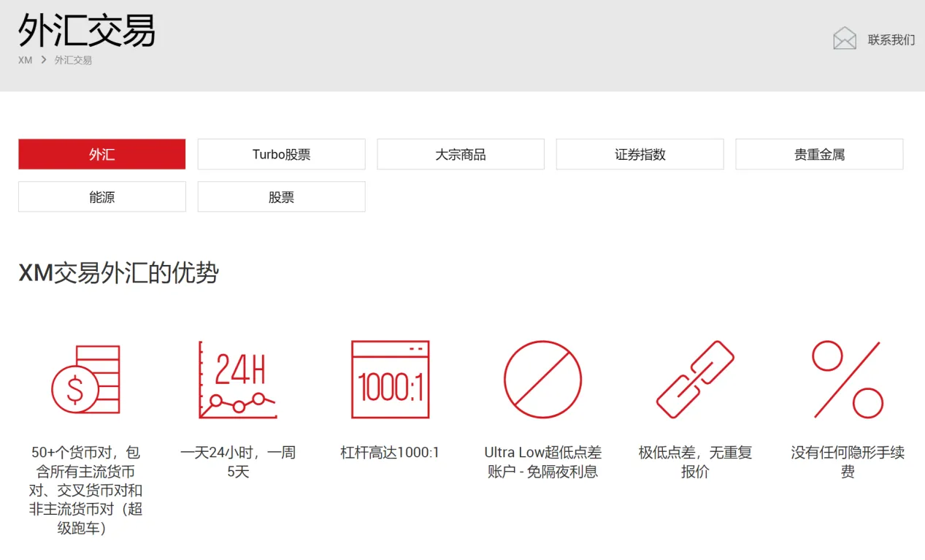The image size is (925, 560).
Task: Click the 没有任何隐形手续费 caption
Action: click(848, 462)
